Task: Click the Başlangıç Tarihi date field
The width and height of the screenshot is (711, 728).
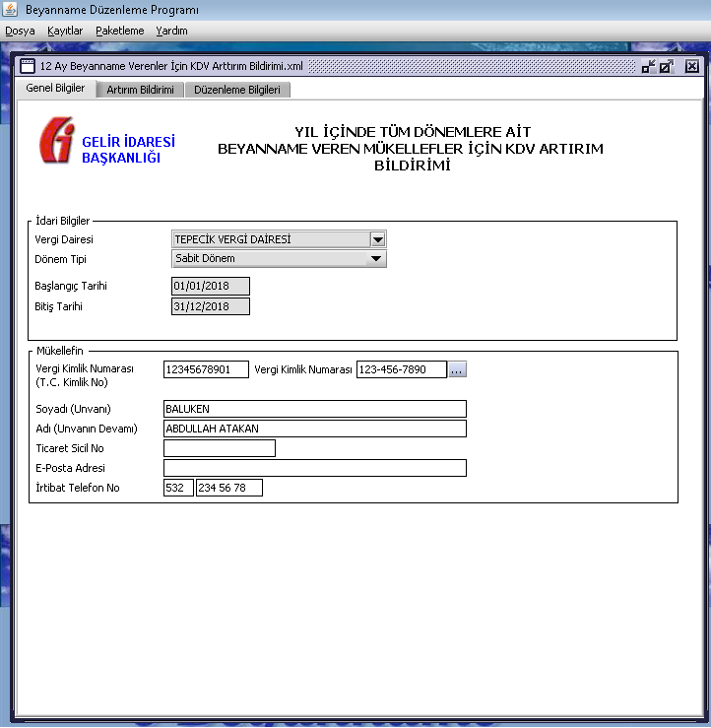Action: (211, 286)
